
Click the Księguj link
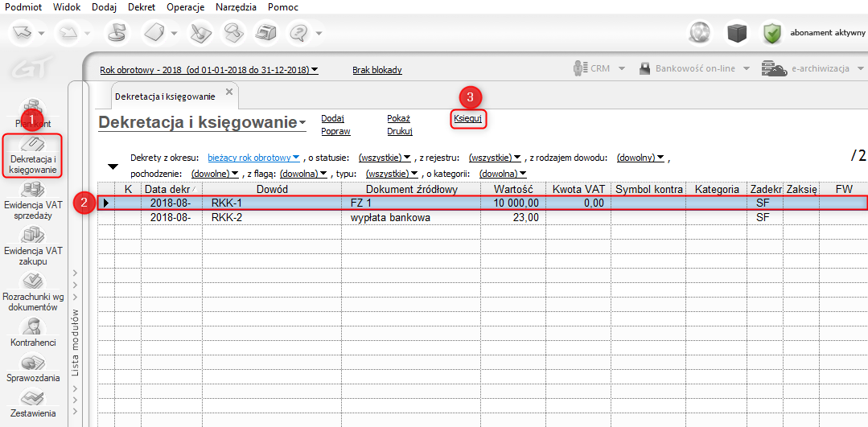[468, 118]
